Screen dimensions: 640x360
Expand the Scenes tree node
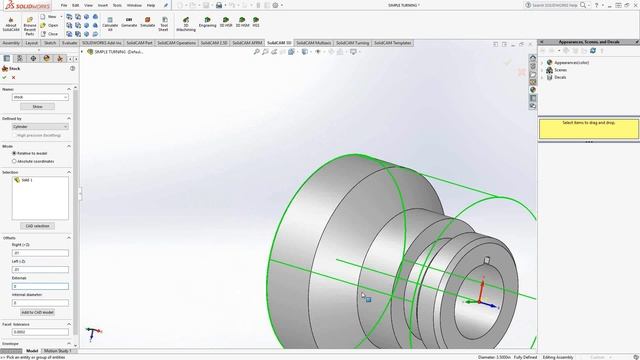[x=542, y=70]
